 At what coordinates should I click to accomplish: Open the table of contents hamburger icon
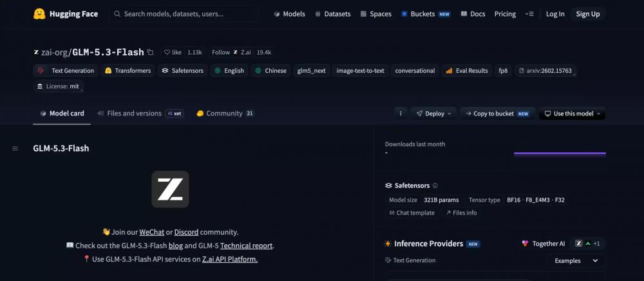pos(15,148)
